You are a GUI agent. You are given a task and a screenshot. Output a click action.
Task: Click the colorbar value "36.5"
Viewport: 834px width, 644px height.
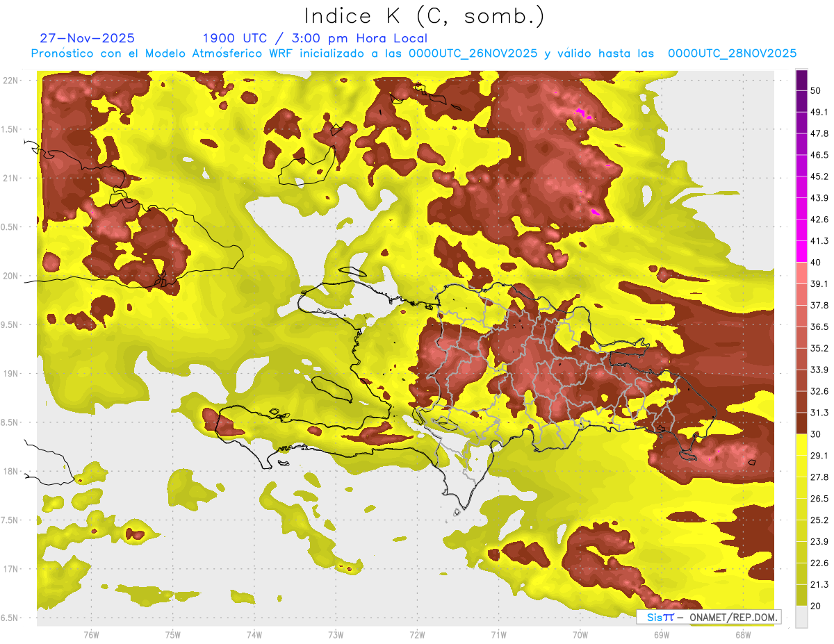pos(819,327)
